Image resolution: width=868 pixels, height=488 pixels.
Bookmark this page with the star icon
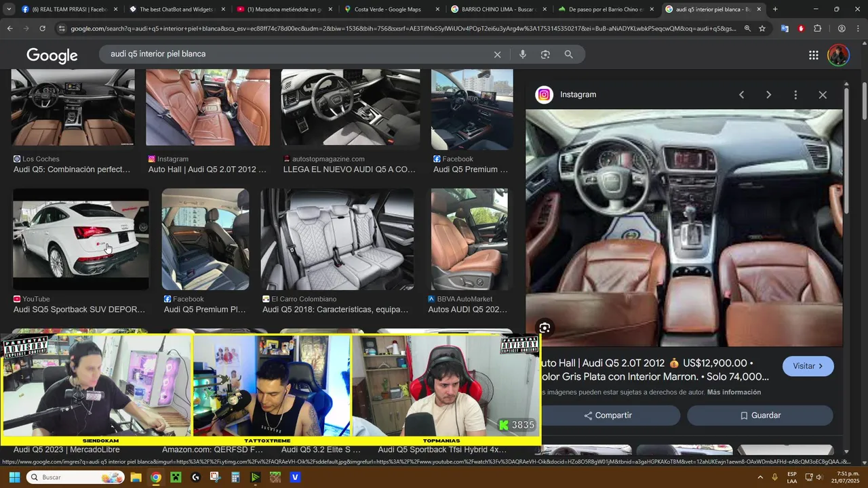click(762, 28)
